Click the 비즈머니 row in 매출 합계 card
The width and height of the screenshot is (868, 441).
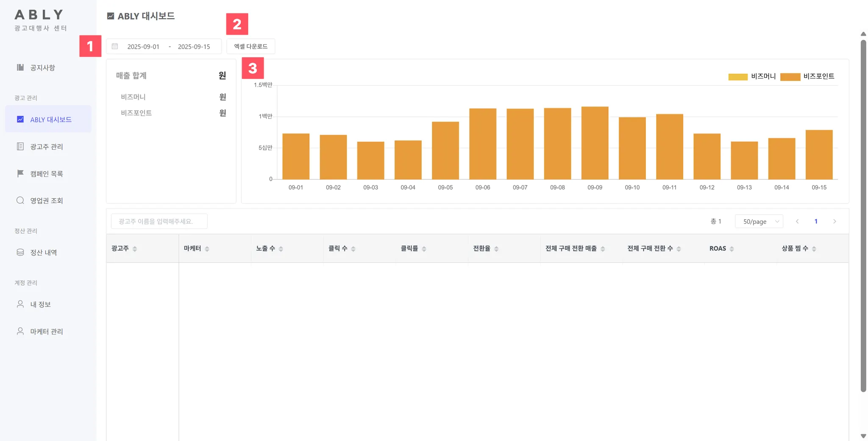point(173,97)
